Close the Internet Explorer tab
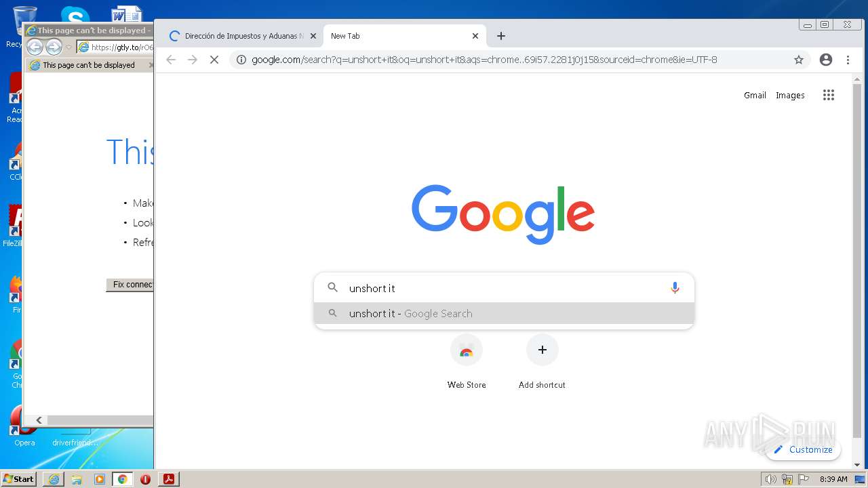Image resolution: width=868 pixels, height=488 pixels. click(151, 65)
